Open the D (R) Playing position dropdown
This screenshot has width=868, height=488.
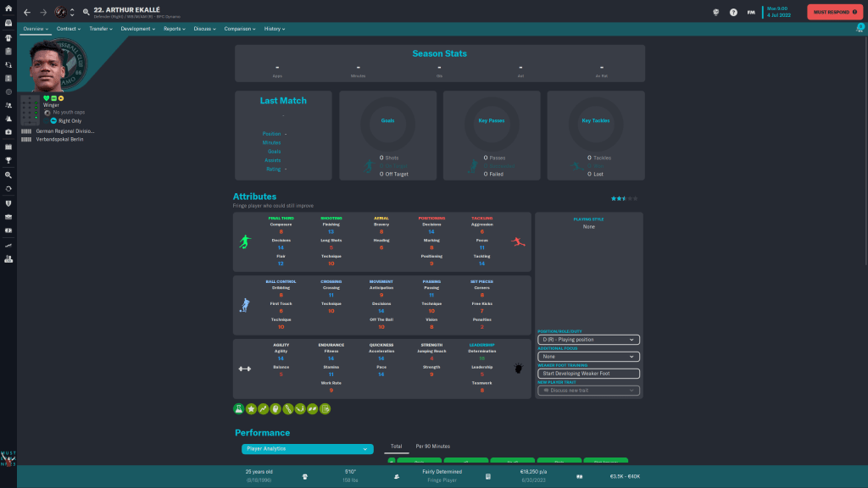[x=587, y=340]
